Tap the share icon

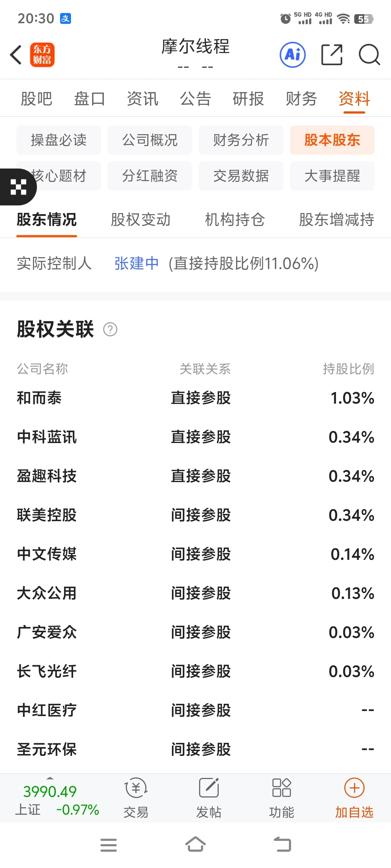coord(332,55)
